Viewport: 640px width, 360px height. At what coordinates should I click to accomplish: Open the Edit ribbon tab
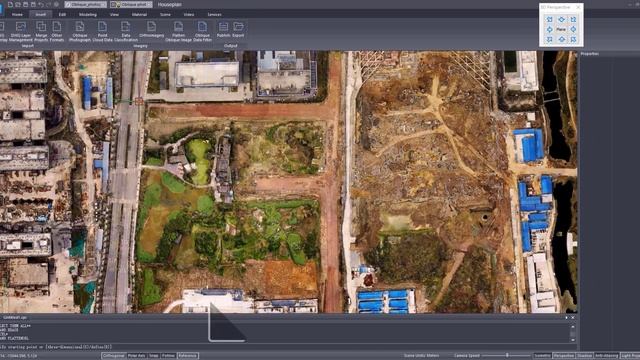pyautogui.click(x=62, y=14)
